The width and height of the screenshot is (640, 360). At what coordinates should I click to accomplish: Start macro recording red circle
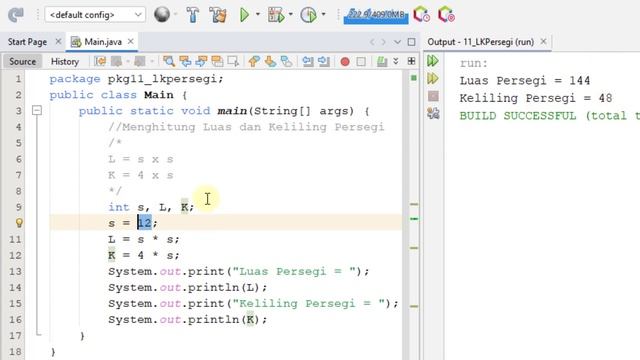click(x=345, y=62)
